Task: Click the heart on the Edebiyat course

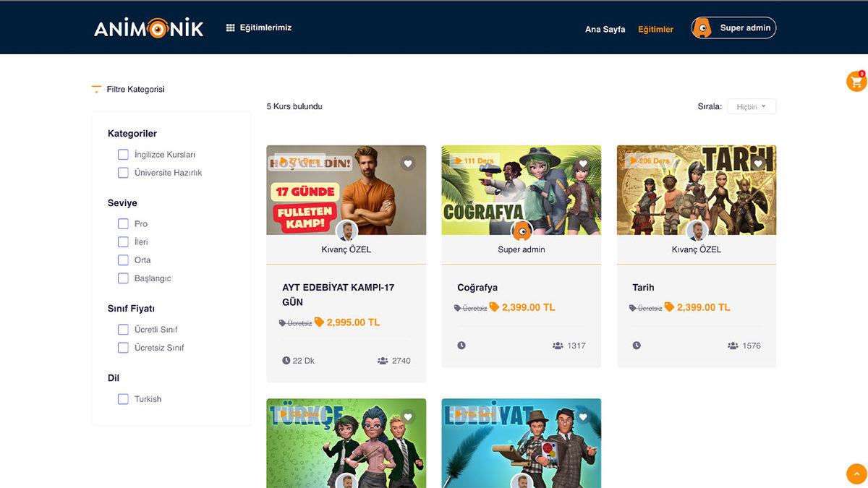Action: point(583,416)
